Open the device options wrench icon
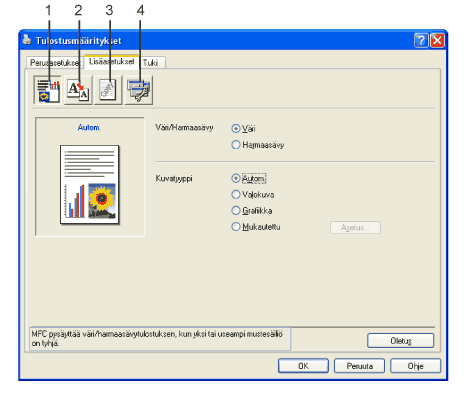 click(x=139, y=90)
